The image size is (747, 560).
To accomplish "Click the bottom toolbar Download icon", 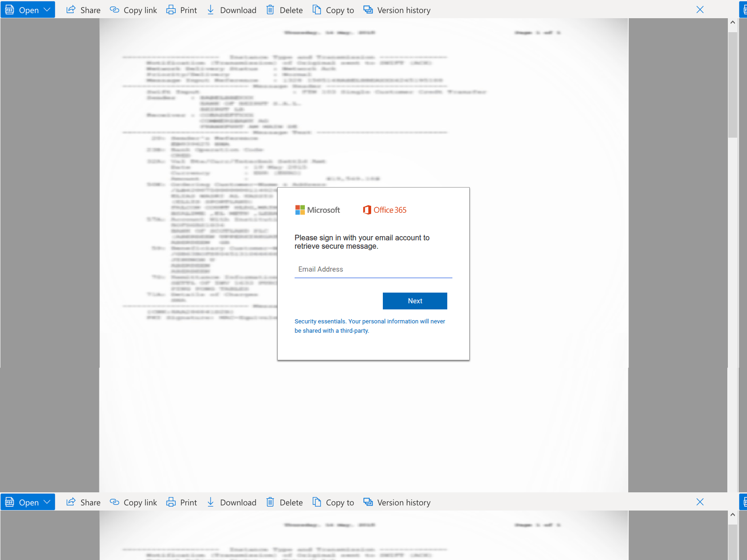I will [211, 502].
